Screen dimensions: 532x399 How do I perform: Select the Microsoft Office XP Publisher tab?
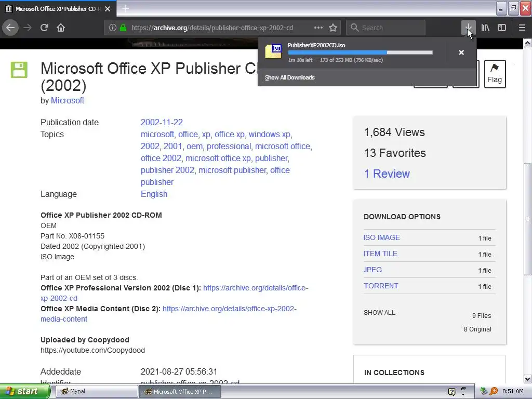[58, 9]
